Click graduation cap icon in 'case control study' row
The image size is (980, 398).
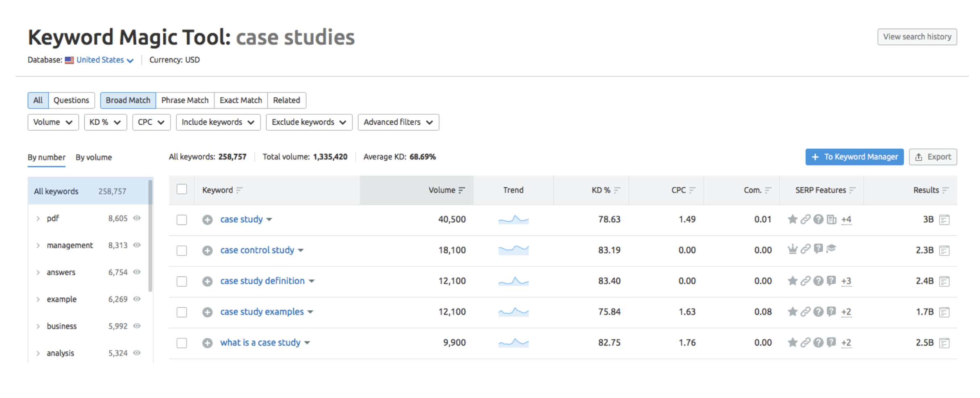click(831, 249)
